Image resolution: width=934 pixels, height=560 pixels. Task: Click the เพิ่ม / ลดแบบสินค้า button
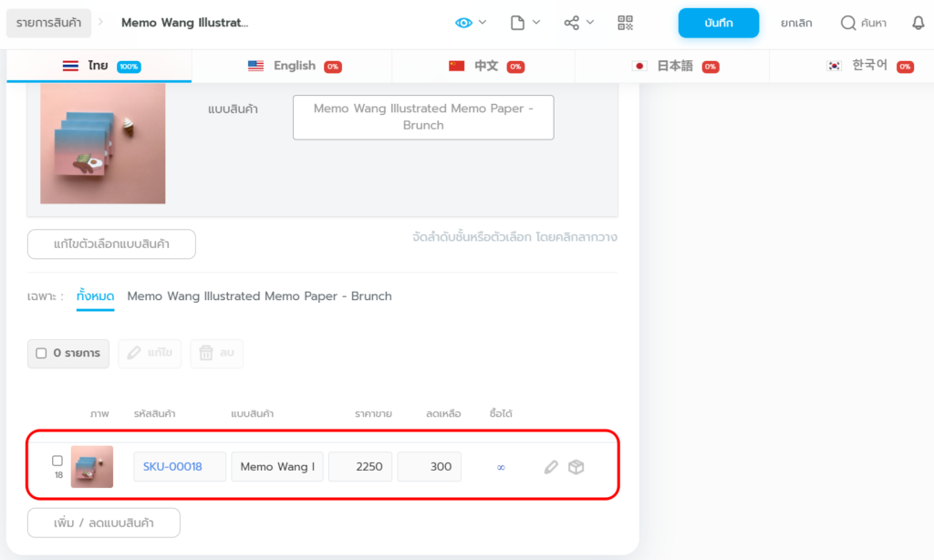(104, 523)
